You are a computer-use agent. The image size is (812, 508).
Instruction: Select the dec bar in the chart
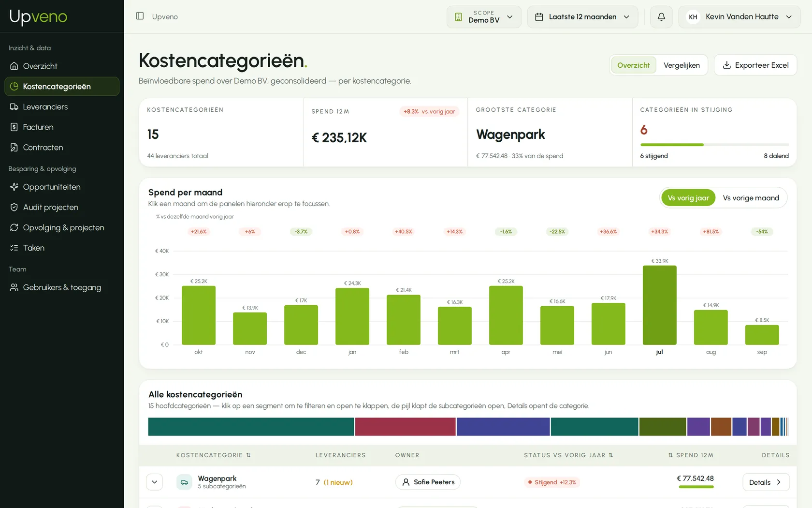tap(301, 325)
